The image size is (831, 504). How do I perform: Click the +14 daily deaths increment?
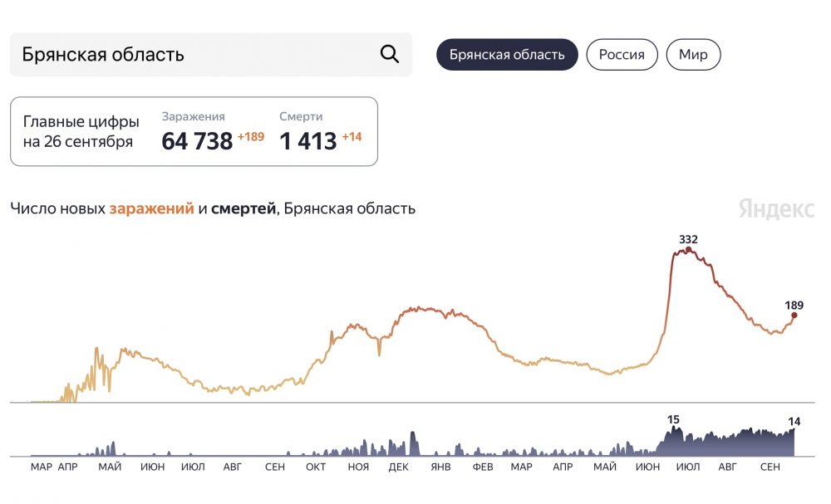pyautogui.click(x=352, y=137)
